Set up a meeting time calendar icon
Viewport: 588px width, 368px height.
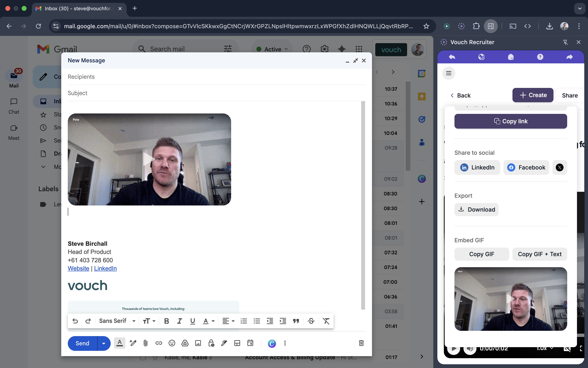click(250, 343)
